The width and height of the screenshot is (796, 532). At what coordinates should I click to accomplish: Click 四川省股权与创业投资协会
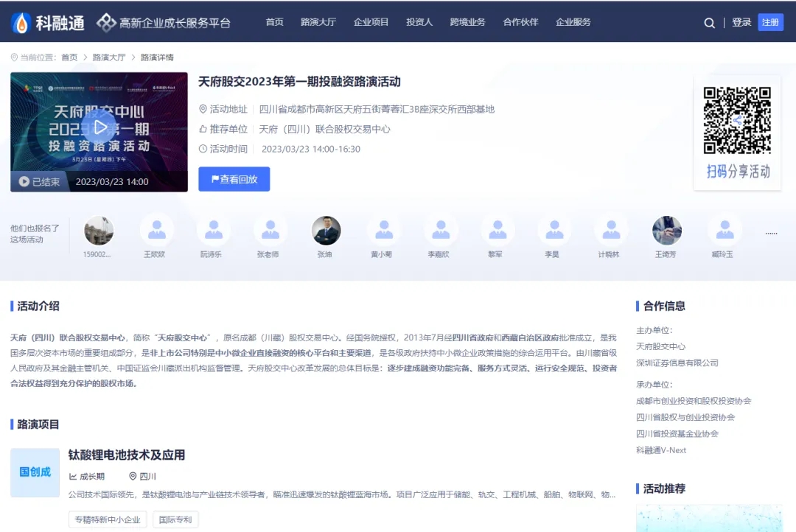click(685, 417)
